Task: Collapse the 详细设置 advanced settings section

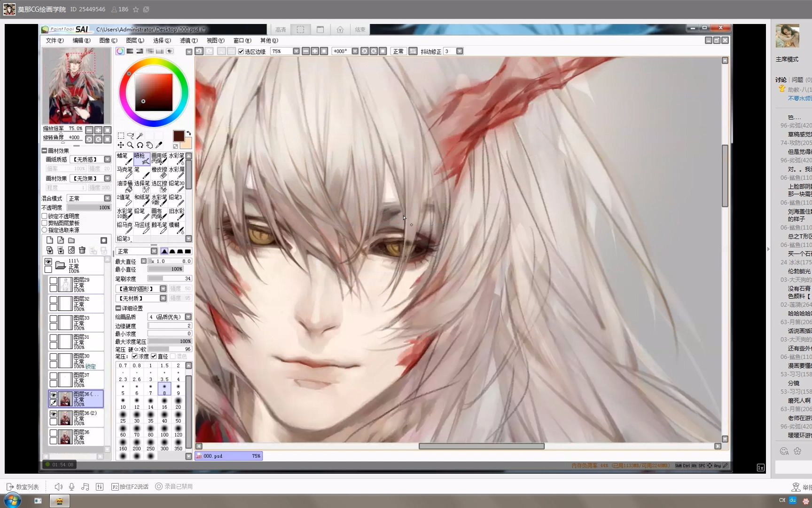Action: [x=118, y=309]
